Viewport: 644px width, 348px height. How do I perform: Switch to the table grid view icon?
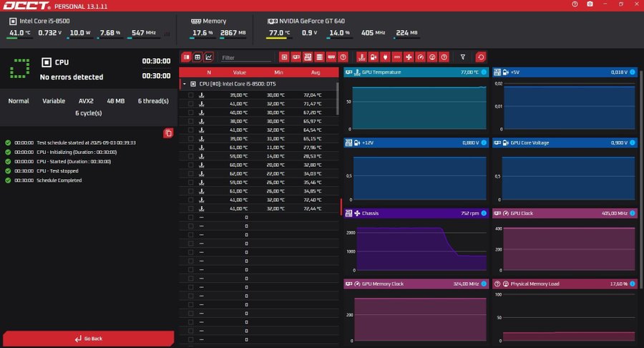[197, 57]
